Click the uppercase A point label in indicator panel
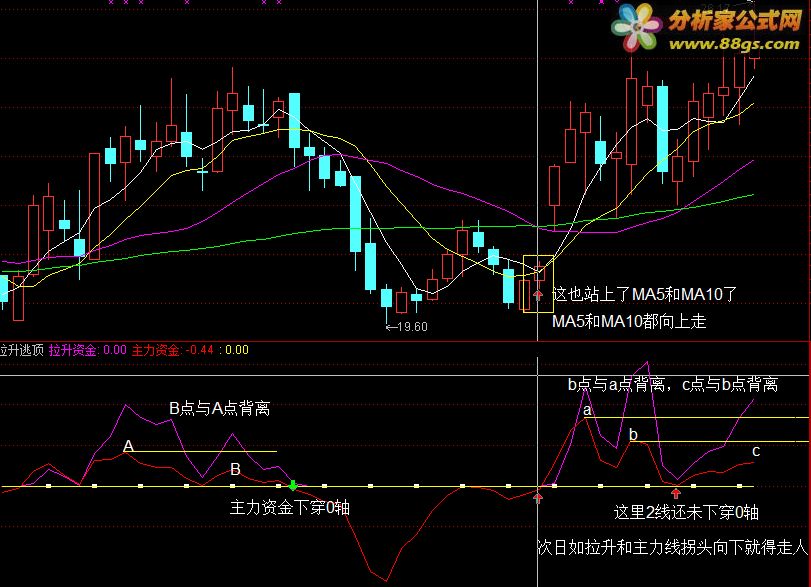Viewport: 811px width, 587px height. tap(128, 446)
